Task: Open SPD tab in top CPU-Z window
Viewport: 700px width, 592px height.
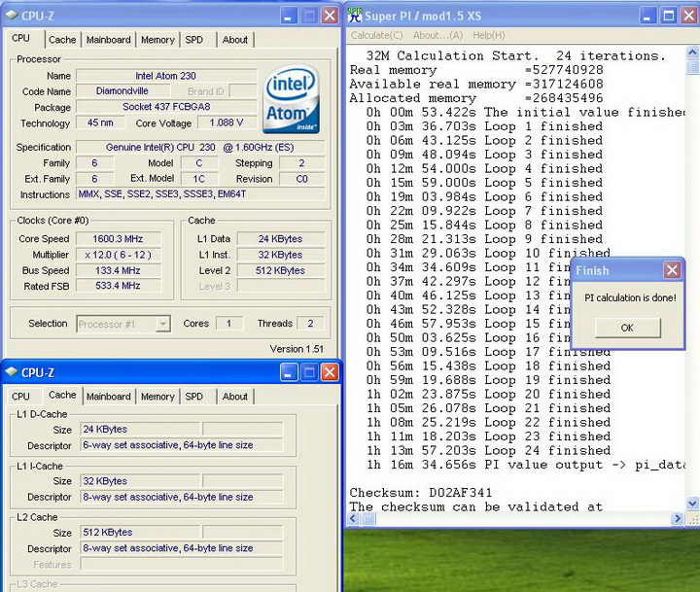Action: coord(194,40)
